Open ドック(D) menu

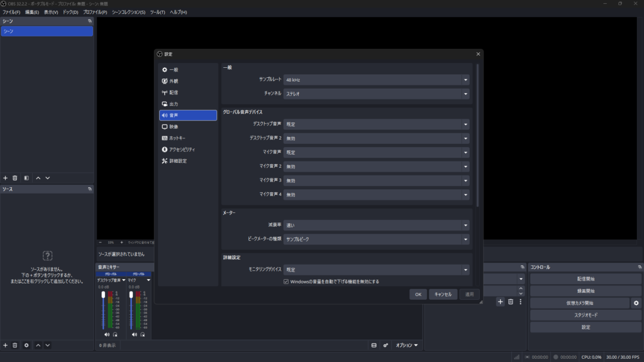pos(70,13)
